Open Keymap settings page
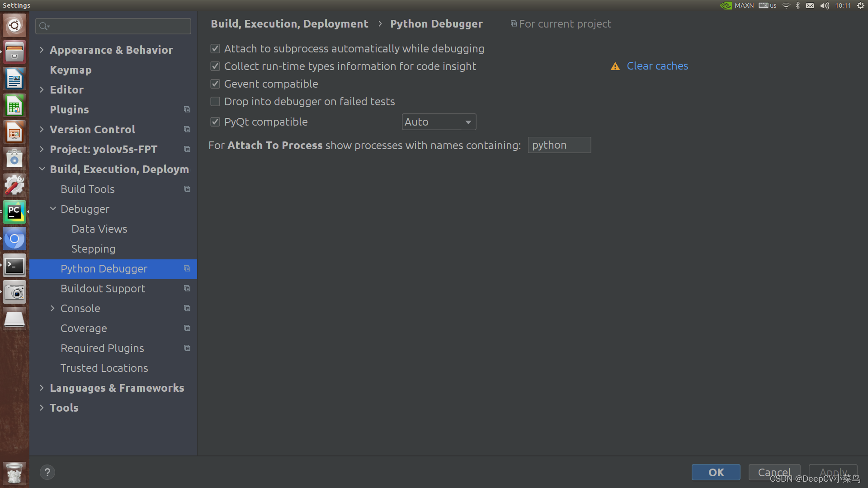Screen dimensions: 868x488 [x=71, y=70]
